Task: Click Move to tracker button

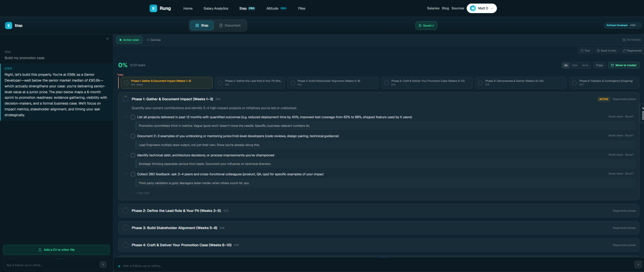Action: [624, 65]
